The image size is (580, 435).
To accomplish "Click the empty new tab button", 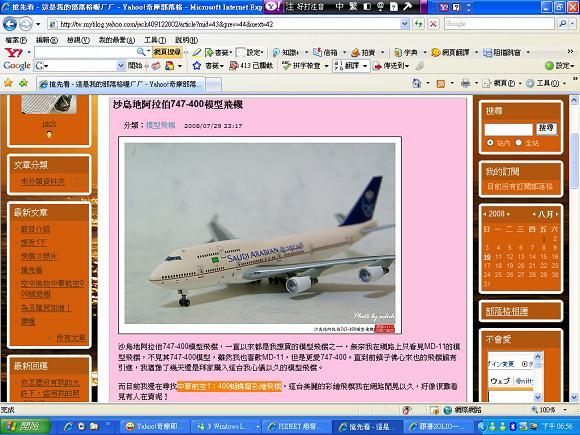I will 213,84.
